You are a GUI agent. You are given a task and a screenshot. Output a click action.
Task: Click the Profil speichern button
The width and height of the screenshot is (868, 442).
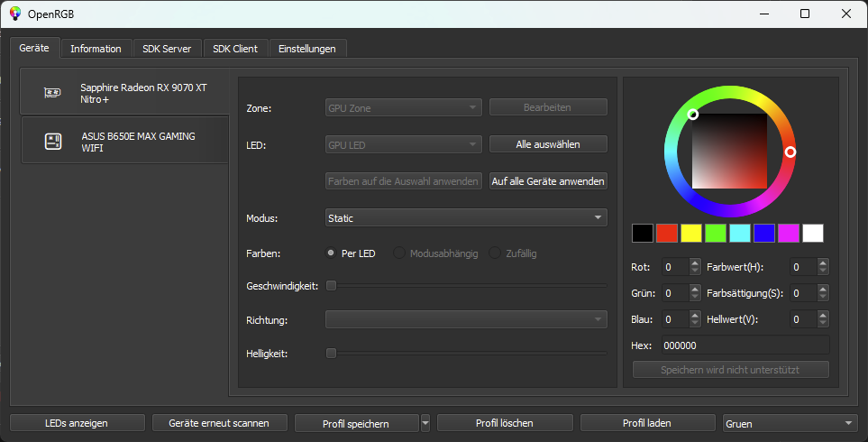point(356,423)
